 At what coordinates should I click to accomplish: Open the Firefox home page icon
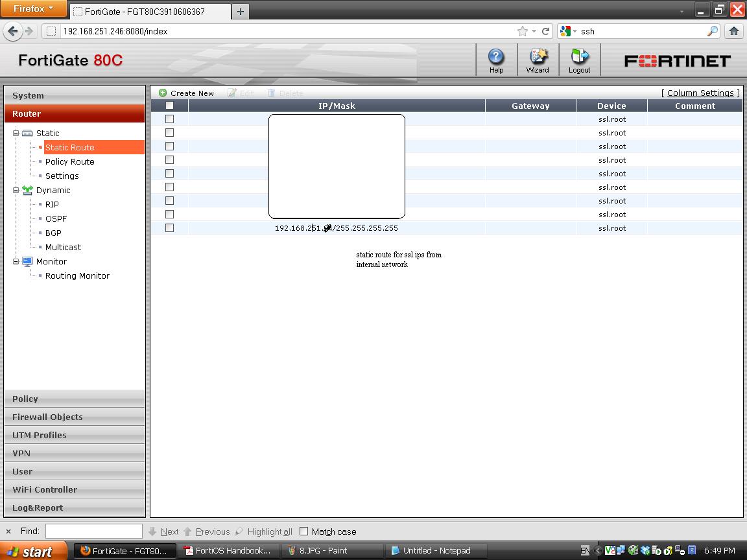733,31
